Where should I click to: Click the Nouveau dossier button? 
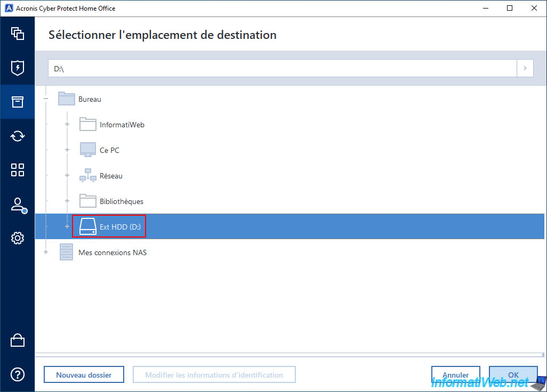tap(84, 375)
